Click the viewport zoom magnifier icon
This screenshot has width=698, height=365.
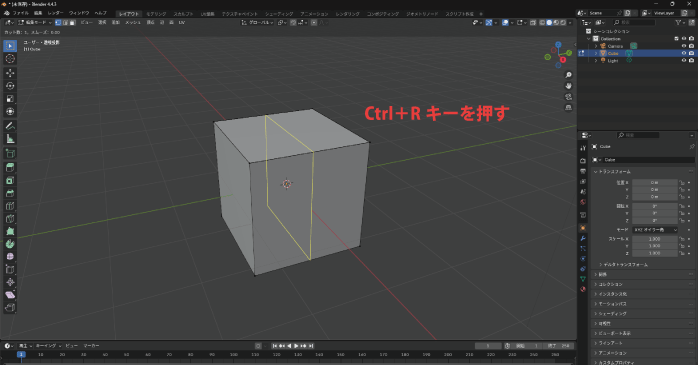tap(568, 75)
